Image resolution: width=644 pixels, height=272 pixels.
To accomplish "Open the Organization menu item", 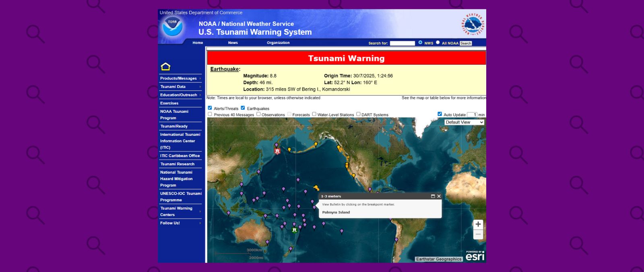I will click(278, 43).
